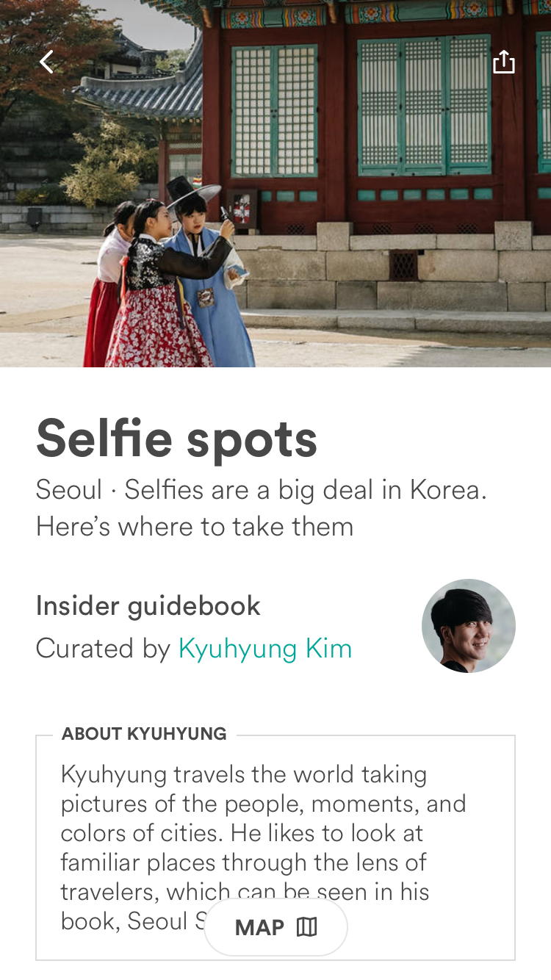Screen dimensions: 551x980
Task: Tap the teal lattice palace windows
Action: click(x=424, y=107)
